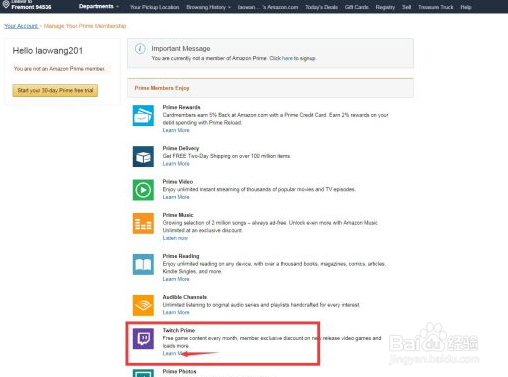Click the 'Prime Photos' title text
Image resolution: width=508 pixels, height=377 pixels.
pyautogui.click(x=179, y=371)
